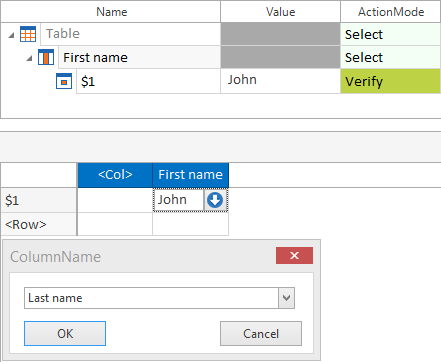Click the Cancel button in ColumnName dialog
This screenshot has width=441, height=362.
click(261, 333)
